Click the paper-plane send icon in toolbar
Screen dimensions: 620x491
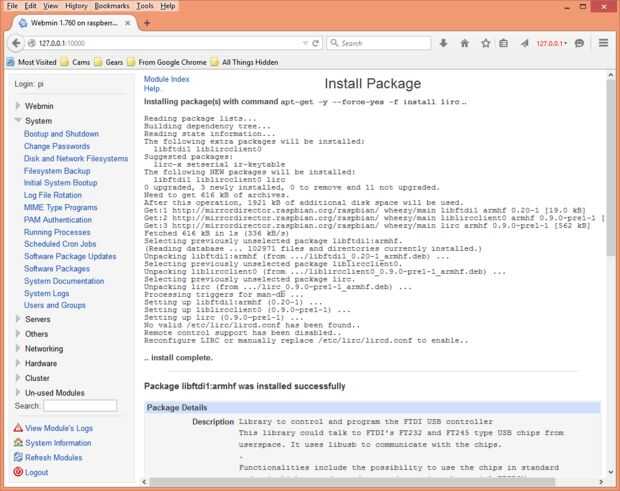point(524,43)
